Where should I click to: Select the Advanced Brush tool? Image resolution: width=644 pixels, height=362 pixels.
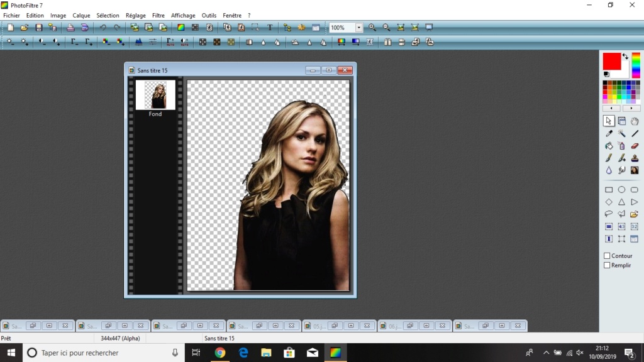coord(621,158)
